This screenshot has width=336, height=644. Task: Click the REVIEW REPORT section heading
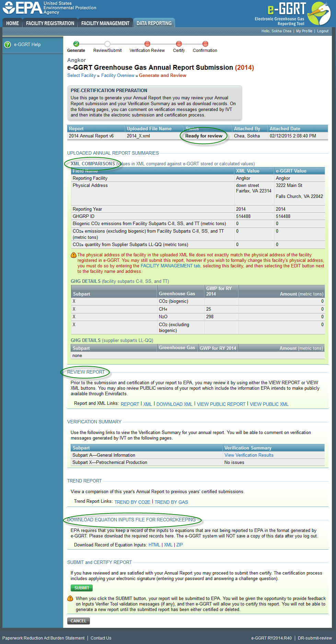point(86,372)
